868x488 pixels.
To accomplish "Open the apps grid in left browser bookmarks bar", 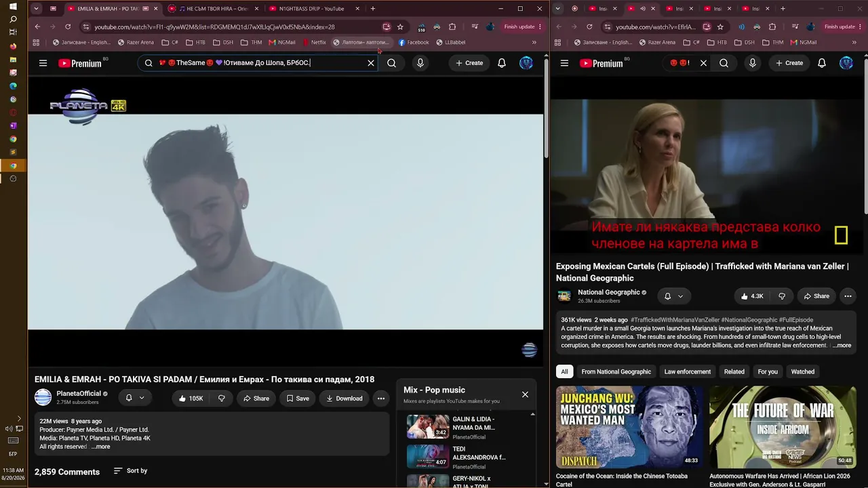I will point(36,42).
